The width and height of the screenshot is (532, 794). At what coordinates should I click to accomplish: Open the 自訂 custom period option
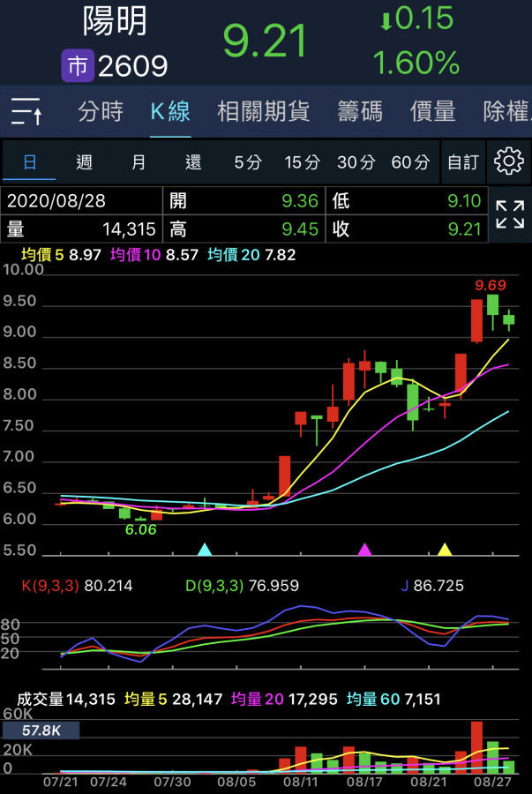coord(463,162)
